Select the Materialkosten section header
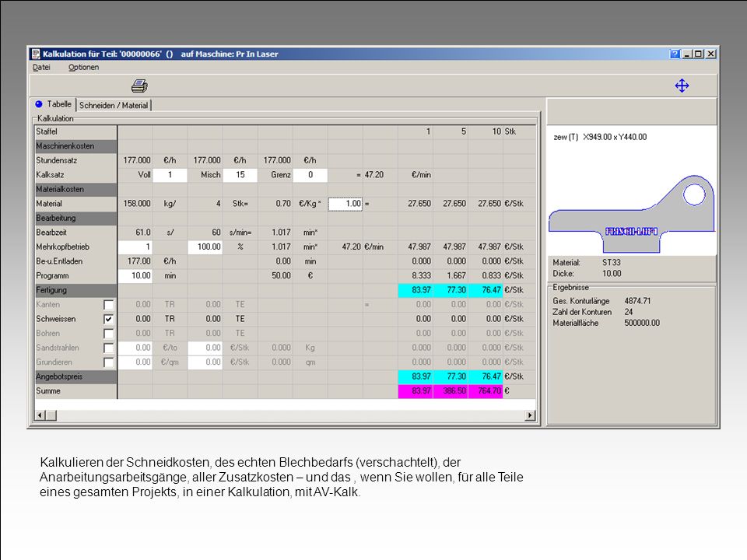Image resolution: width=747 pixels, height=560 pixels. point(75,189)
